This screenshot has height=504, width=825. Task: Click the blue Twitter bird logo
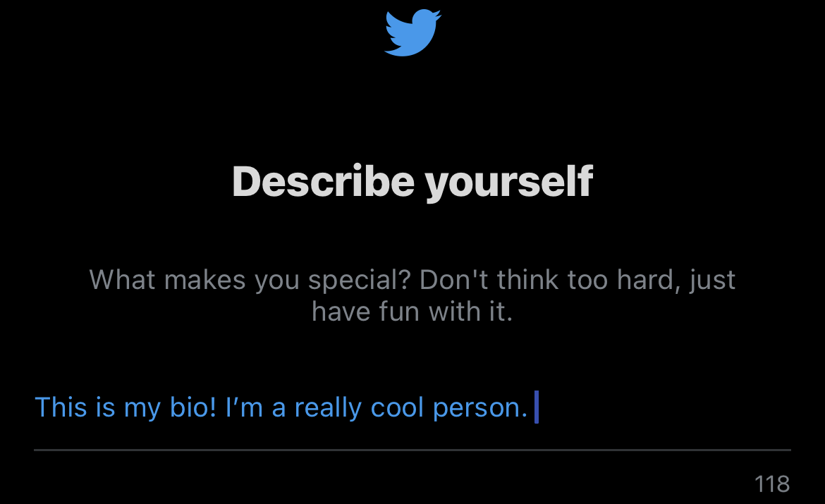(x=412, y=32)
